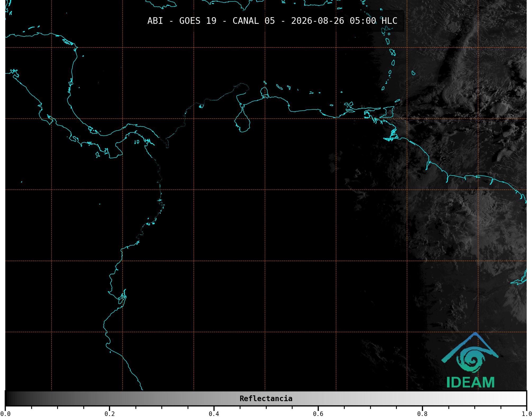Click the colorbar tick label '0.4'
The height and width of the screenshot is (417, 532).
coord(214,414)
